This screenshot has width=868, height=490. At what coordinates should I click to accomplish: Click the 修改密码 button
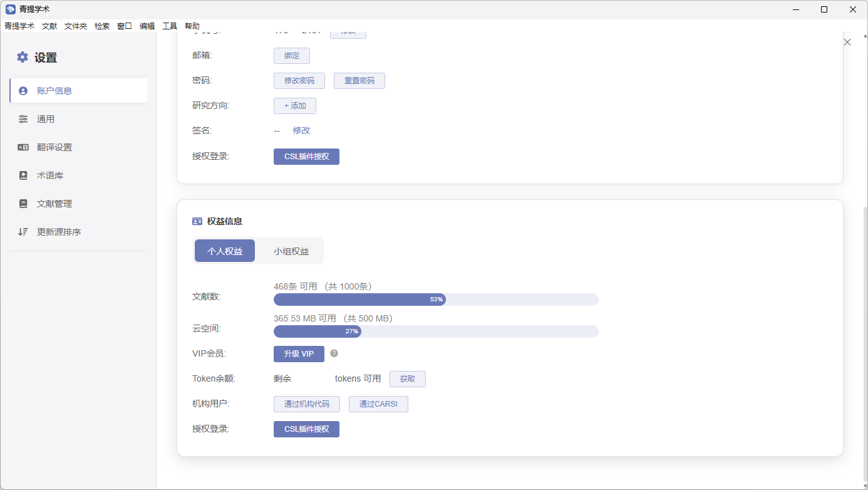pos(299,81)
